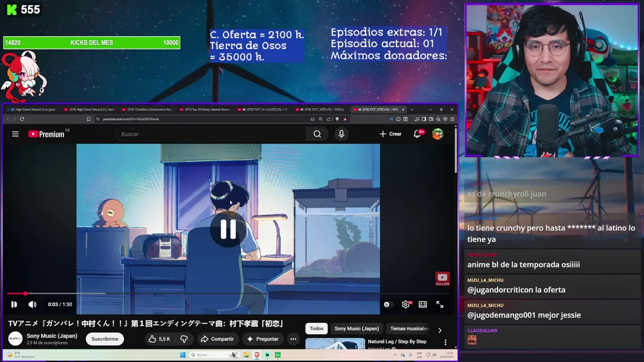Image resolution: width=644 pixels, height=362 pixels.
Task: Open the YouTube account avatar menu
Action: click(x=438, y=134)
